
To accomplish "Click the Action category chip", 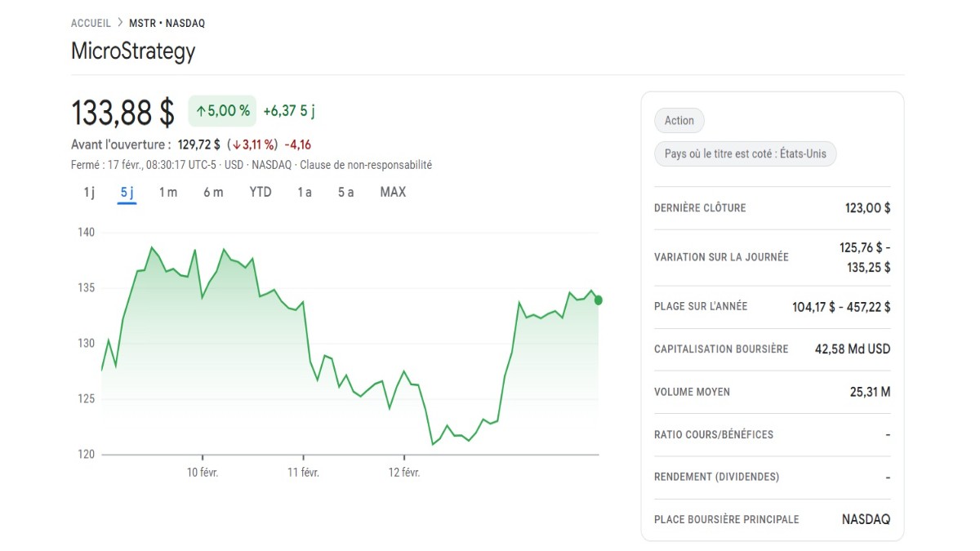I will click(679, 120).
